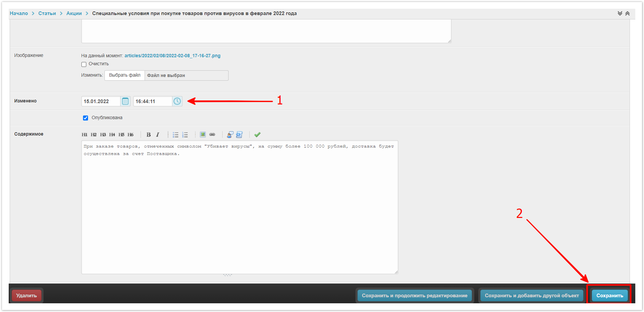Screen dimensions: 644x312
Task: Insert numbered list in content editor
Action: [x=185, y=135]
